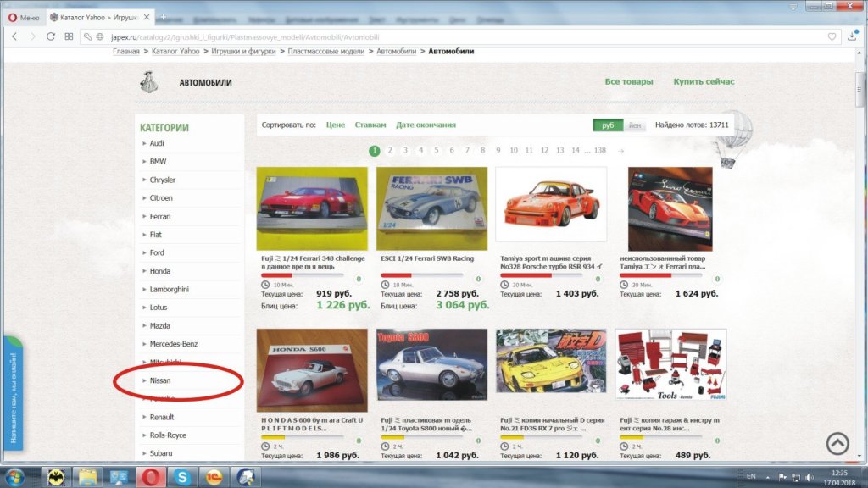Open the Honda S600 model thumbnail
Image resolution: width=868 pixels, height=488 pixels.
pos(312,370)
